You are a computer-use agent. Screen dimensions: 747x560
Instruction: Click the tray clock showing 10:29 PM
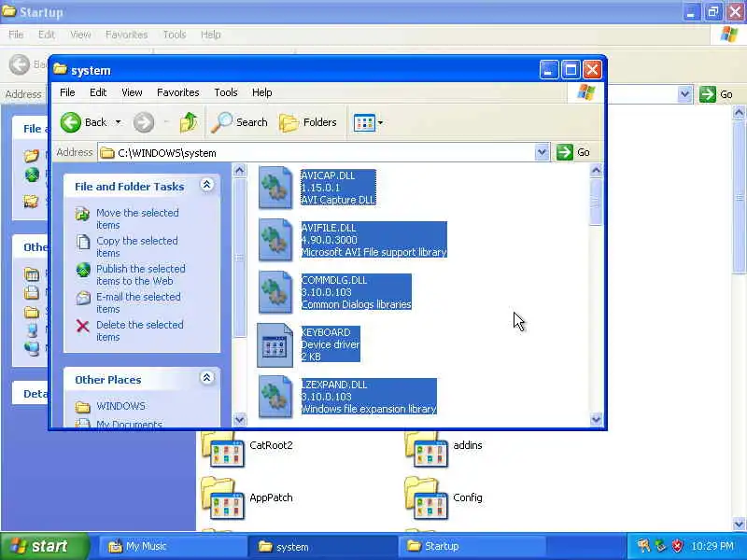pos(712,546)
